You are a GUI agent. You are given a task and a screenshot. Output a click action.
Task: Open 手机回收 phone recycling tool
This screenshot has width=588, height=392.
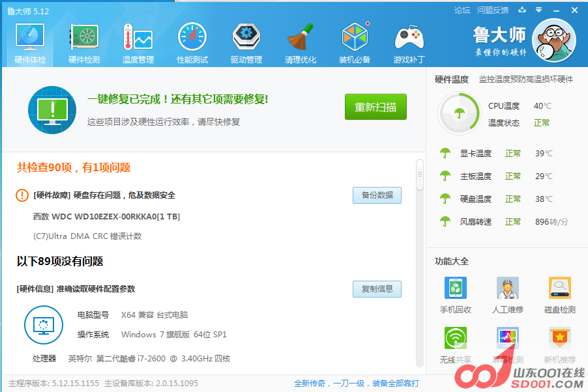pos(456,295)
